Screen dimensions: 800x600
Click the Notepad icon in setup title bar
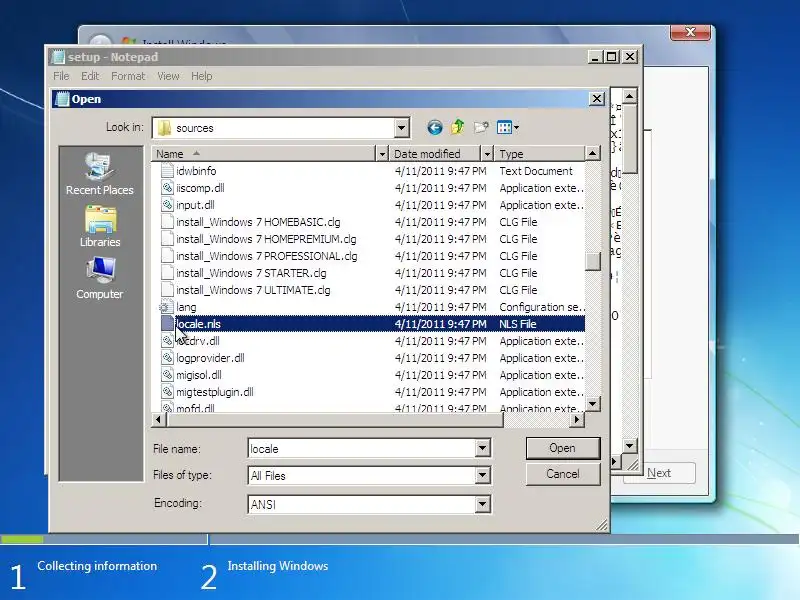point(58,57)
